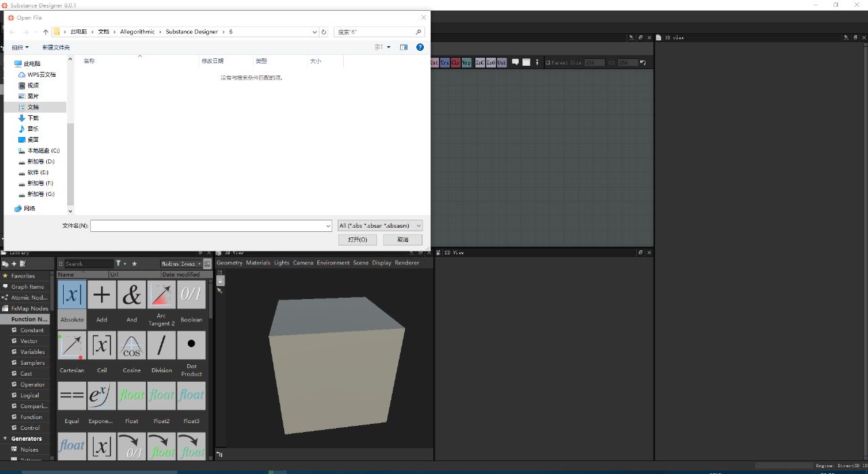Click the 取消 Cancel button

tap(403, 240)
